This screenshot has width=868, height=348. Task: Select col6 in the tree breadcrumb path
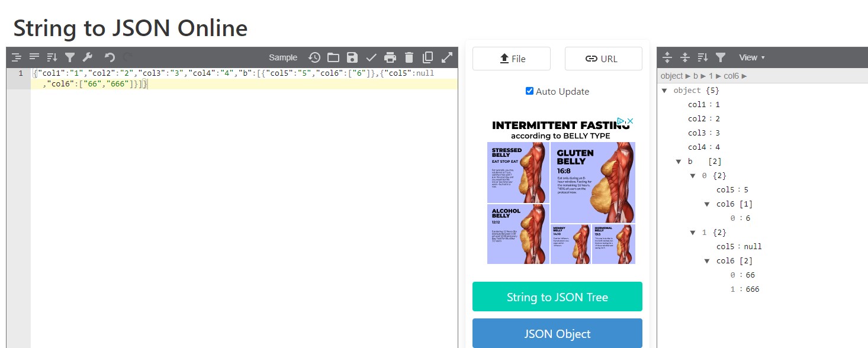[x=731, y=76]
